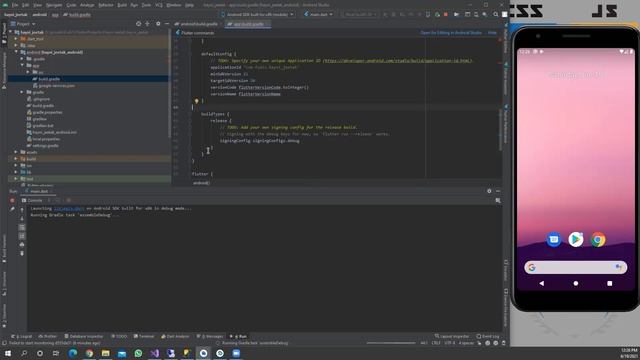This screenshot has width=640, height=360.
Task: Tap the emulator recent apps square button
Action: (609, 283)
